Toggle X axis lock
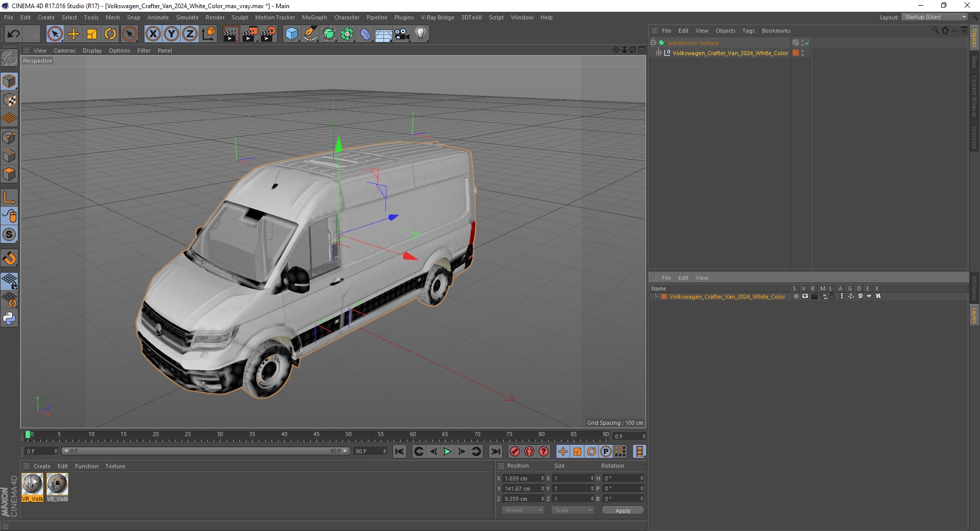 [153, 34]
